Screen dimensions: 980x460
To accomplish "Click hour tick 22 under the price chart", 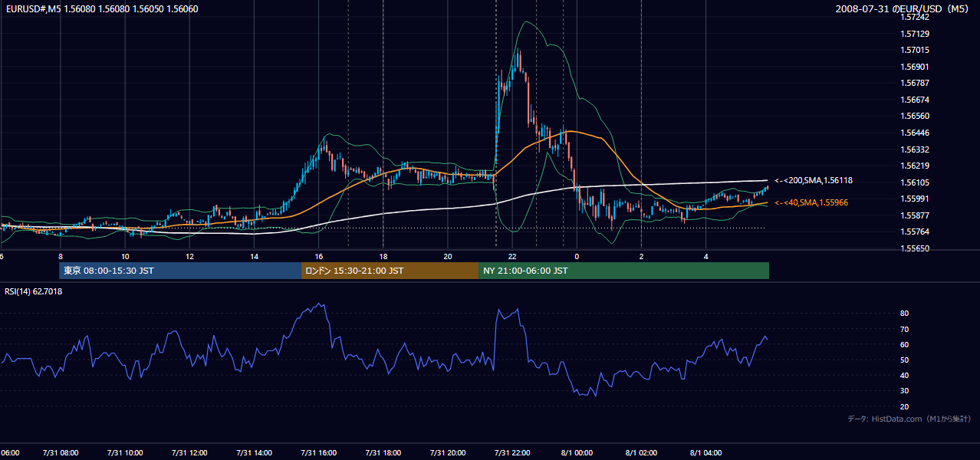I will tap(513, 256).
